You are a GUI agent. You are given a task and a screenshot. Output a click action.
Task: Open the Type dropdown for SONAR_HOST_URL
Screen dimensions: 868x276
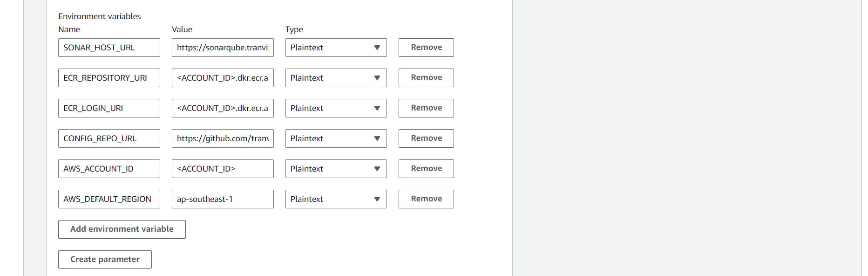click(x=335, y=47)
